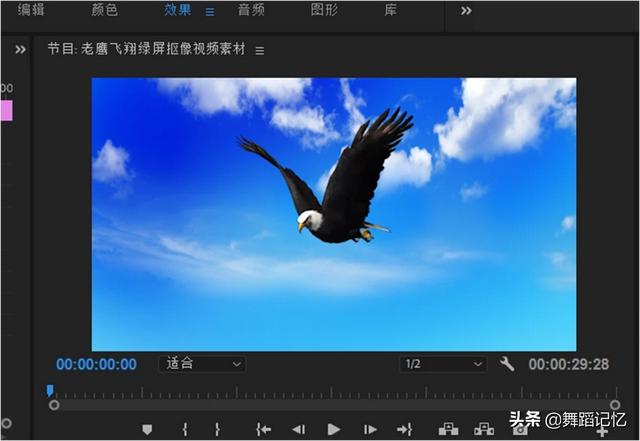
Task: Open the 效果 workspace menu icon
Action: coord(210,11)
